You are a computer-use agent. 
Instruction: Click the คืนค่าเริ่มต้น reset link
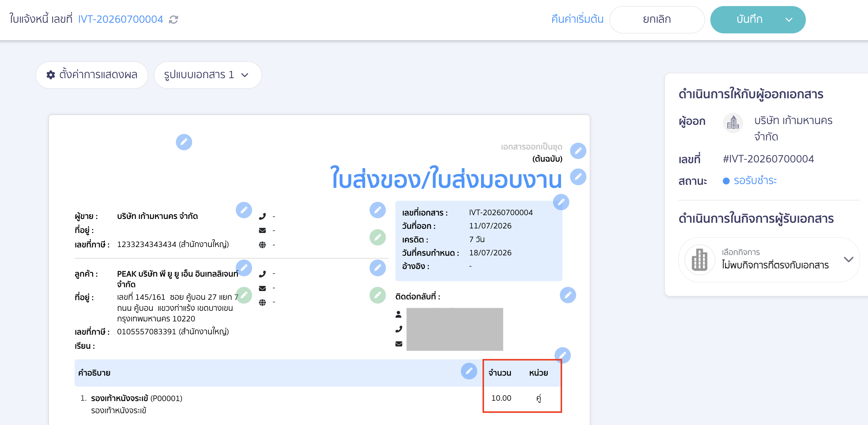pos(577,19)
